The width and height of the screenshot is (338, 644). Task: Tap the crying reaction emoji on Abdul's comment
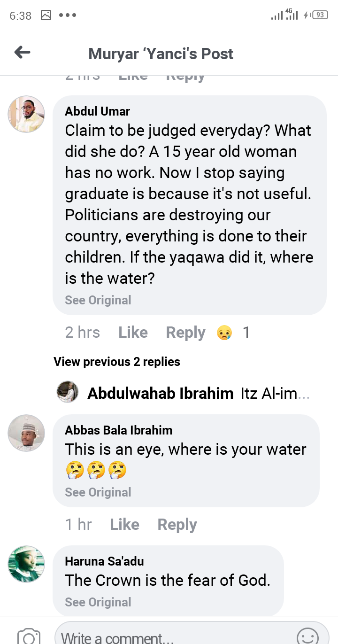point(224,333)
